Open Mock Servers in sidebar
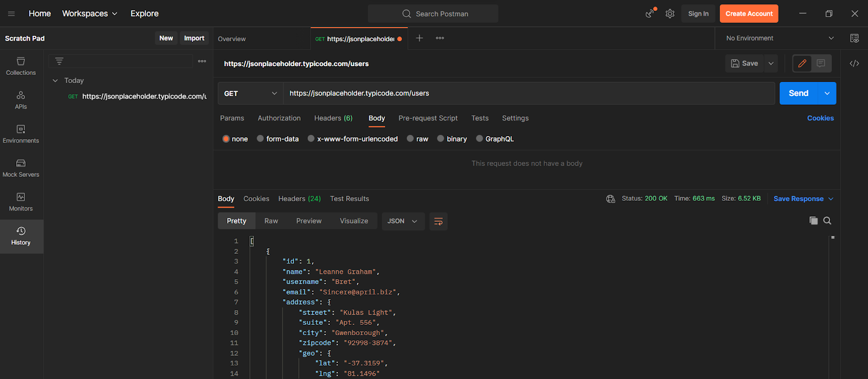 [21, 168]
